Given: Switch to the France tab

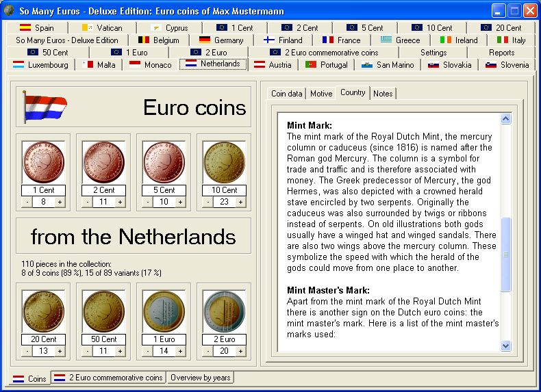Looking at the screenshot, I should (341, 40).
